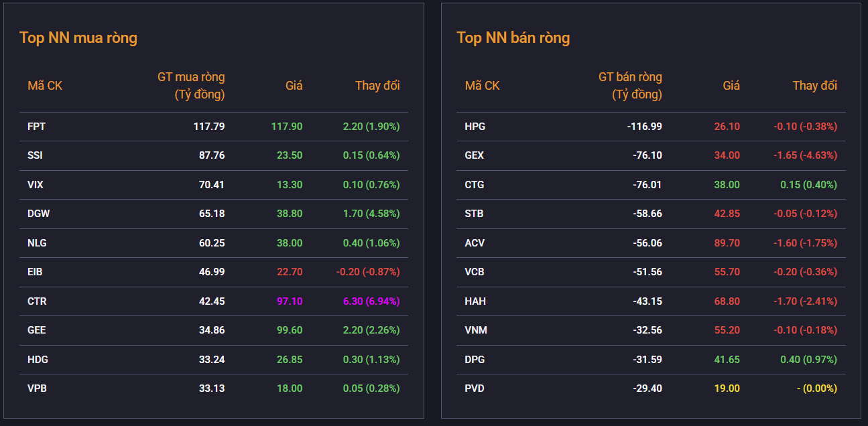This screenshot has width=868, height=426.
Task: Select FPT's change "2.20 (1.90%)"
Action: click(x=371, y=126)
